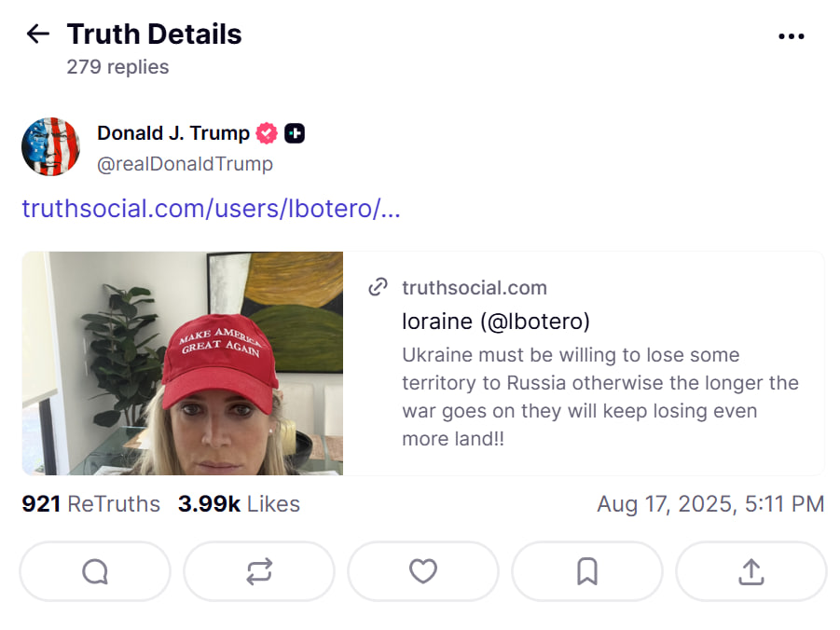This screenshot has height=630, width=840.
Task: Open the red cap preview photo
Action: [x=183, y=363]
